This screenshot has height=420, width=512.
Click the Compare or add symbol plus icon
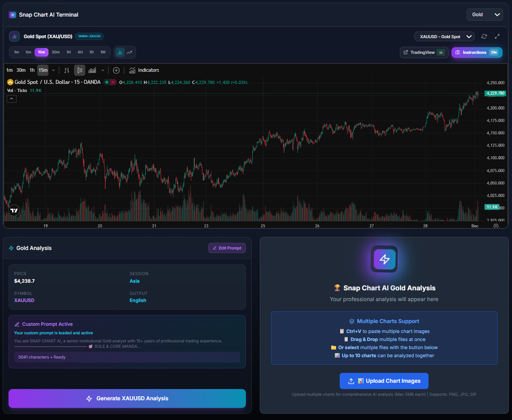[116, 70]
